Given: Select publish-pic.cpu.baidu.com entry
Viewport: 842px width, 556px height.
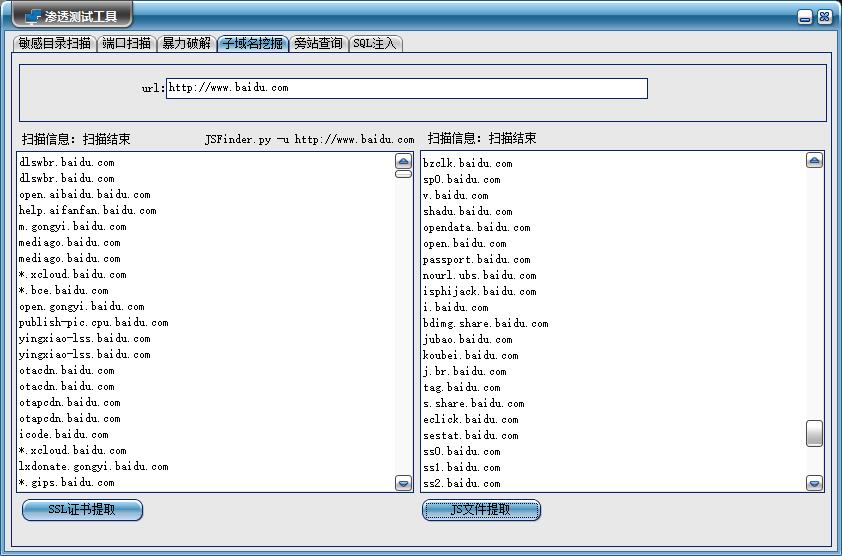Looking at the screenshot, I should click(93, 323).
